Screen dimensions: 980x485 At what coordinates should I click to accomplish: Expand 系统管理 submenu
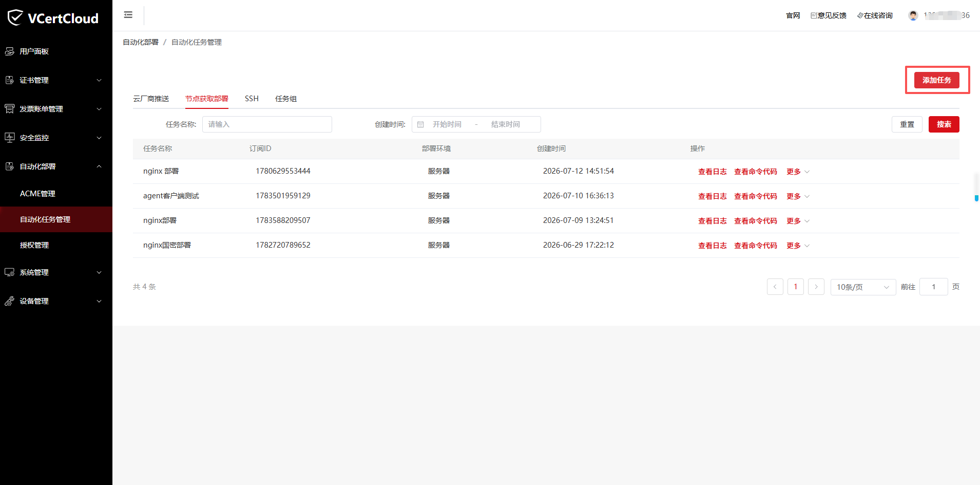click(x=99, y=272)
